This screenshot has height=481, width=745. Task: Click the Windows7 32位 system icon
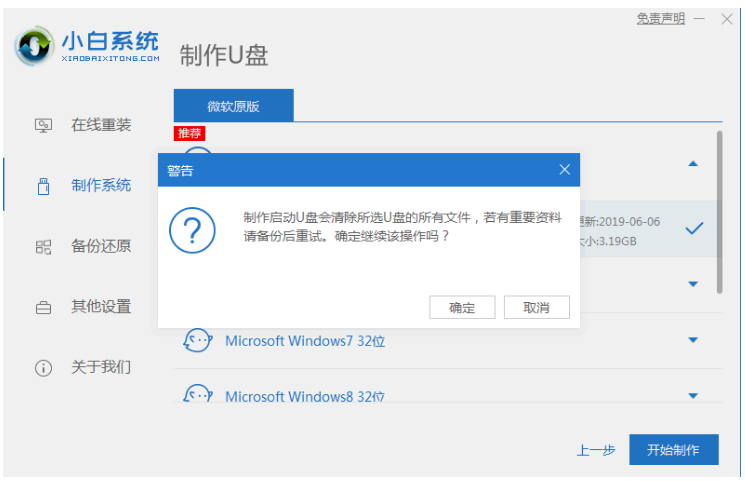tap(197, 341)
